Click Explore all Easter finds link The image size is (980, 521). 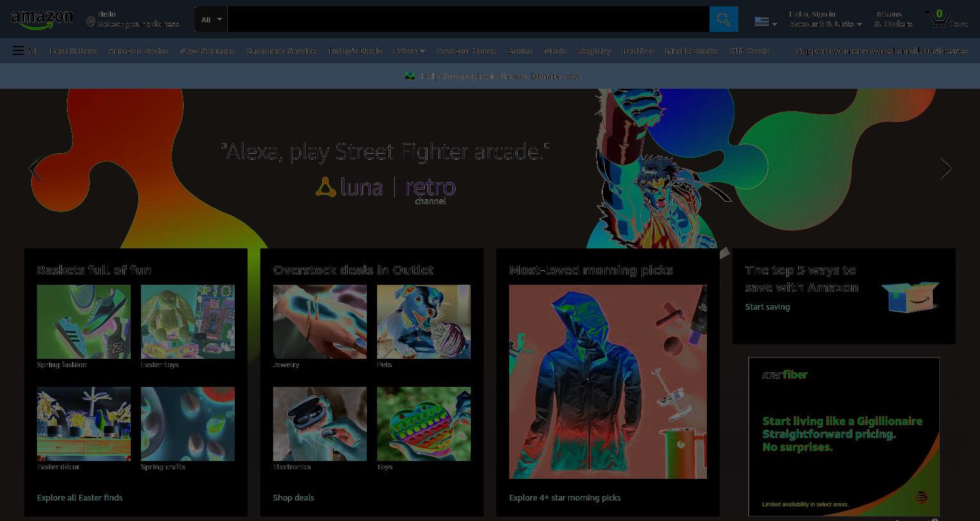(80, 497)
